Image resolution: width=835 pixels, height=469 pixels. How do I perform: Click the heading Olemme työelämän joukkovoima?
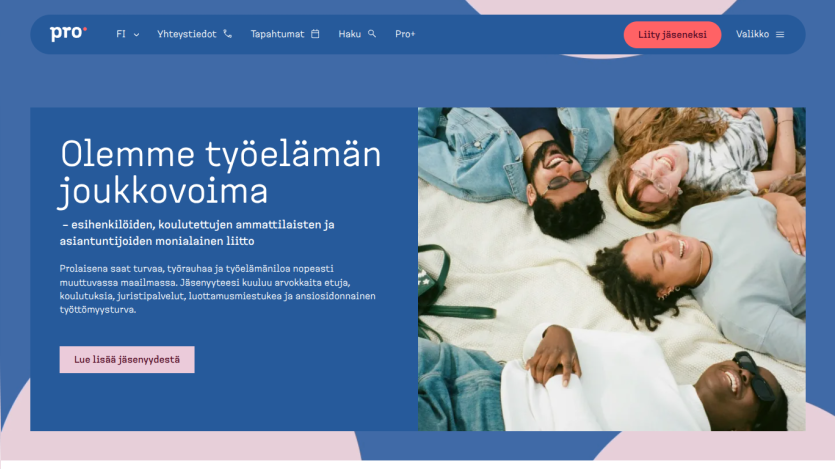click(x=220, y=172)
